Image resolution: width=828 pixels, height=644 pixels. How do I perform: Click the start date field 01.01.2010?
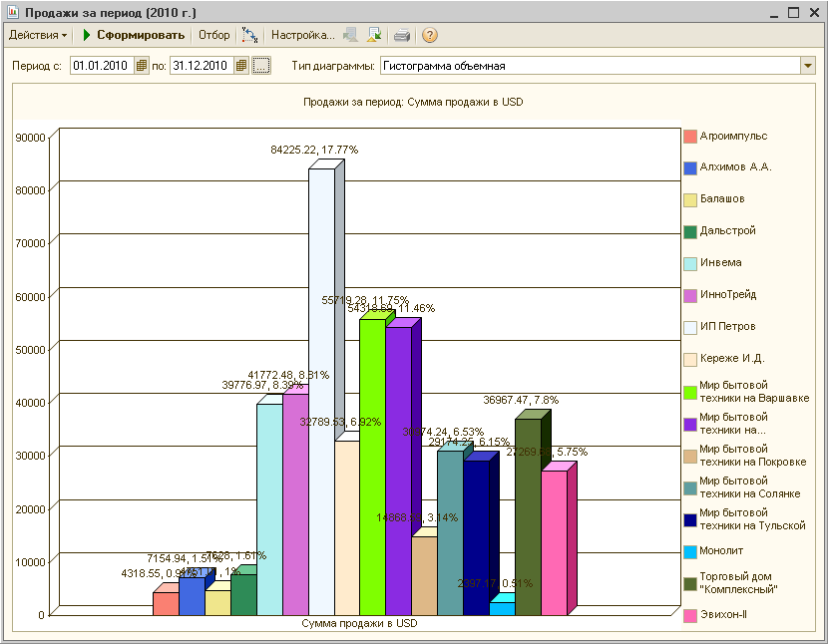(x=102, y=66)
